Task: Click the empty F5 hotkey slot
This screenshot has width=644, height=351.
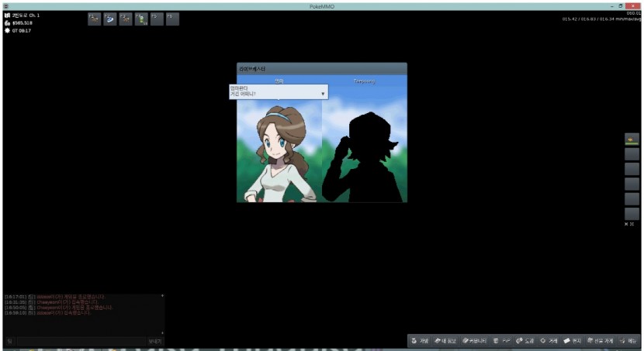Action: [157, 19]
